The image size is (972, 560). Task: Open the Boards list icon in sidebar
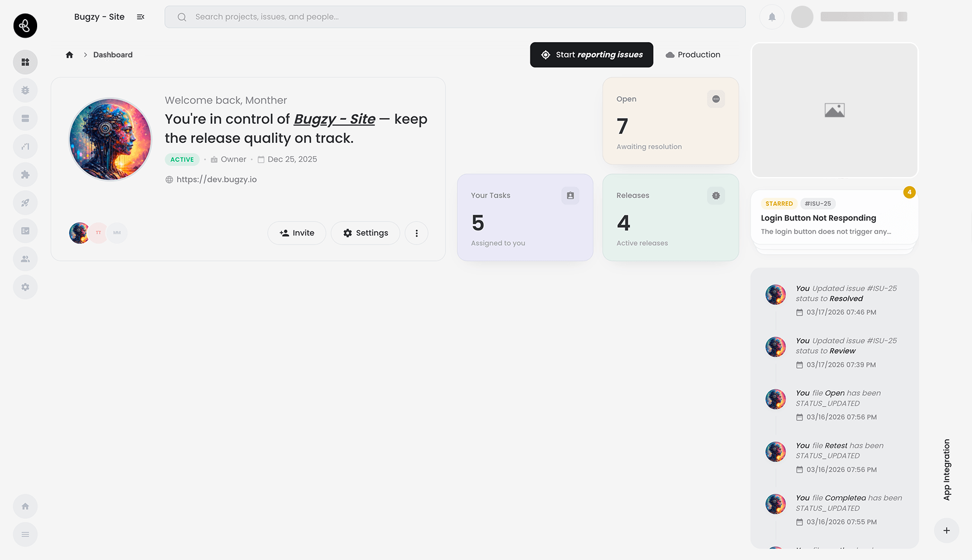25,118
